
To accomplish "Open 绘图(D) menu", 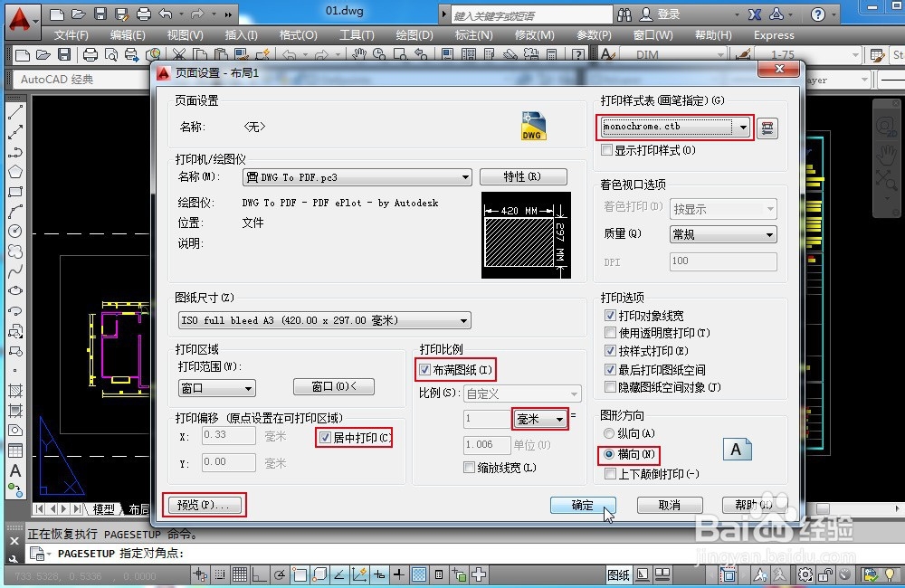I will click(414, 35).
